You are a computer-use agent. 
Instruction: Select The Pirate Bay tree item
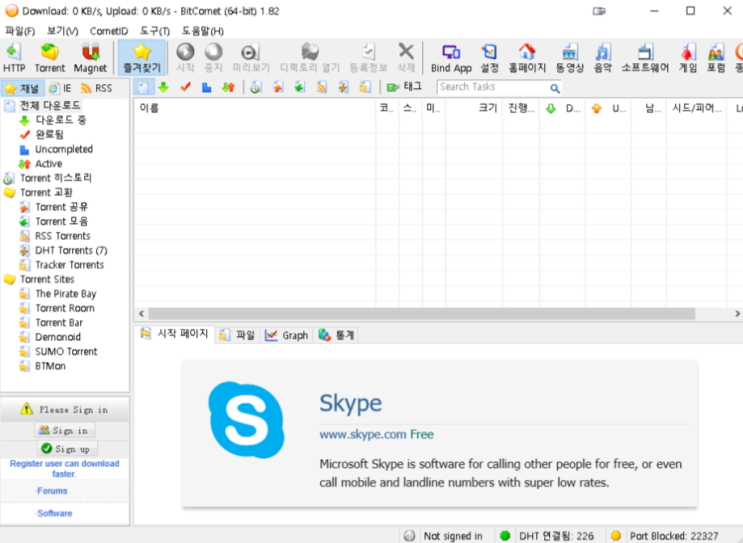(x=66, y=294)
